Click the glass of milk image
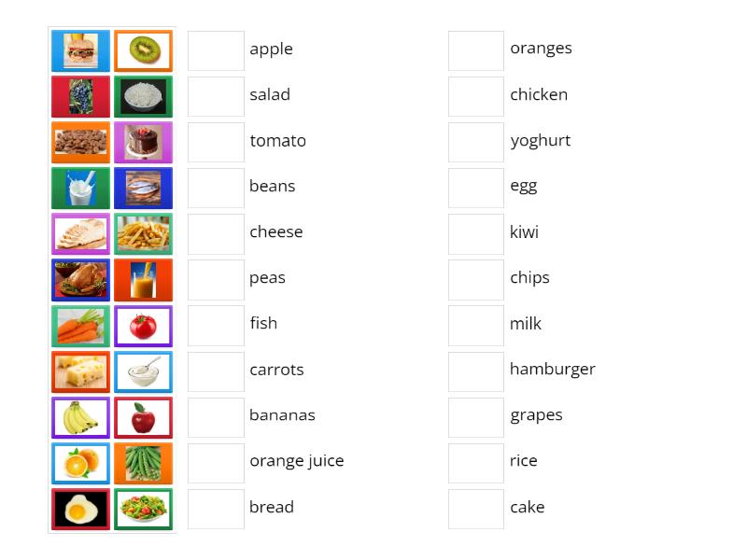Viewport: 747px width, 560px height. click(80, 188)
